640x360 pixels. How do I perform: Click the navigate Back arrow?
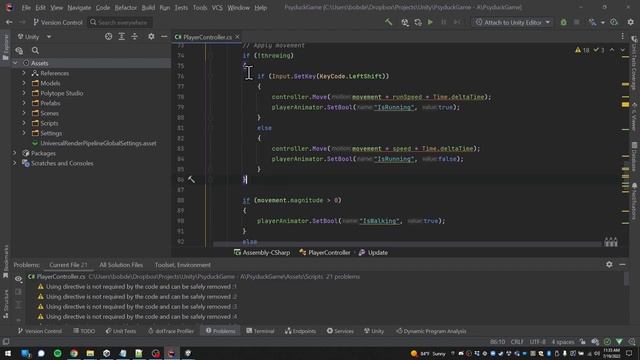coord(9,22)
